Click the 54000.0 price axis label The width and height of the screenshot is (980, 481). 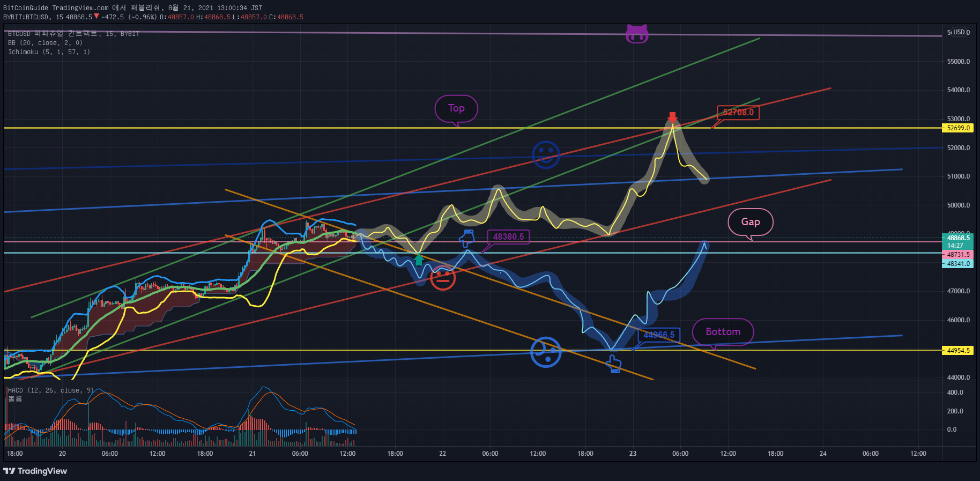(x=959, y=90)
